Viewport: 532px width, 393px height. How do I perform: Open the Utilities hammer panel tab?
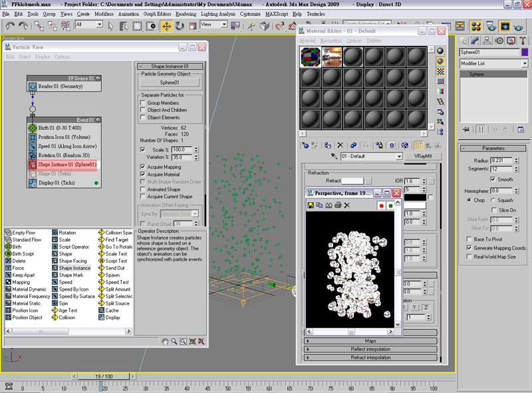pyautogui.click(x=523, y=41)
